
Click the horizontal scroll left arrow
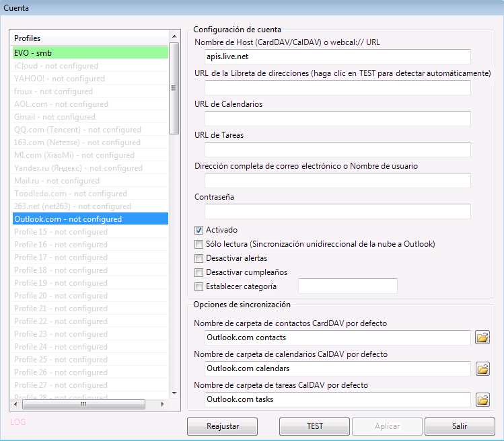(15, 405)
